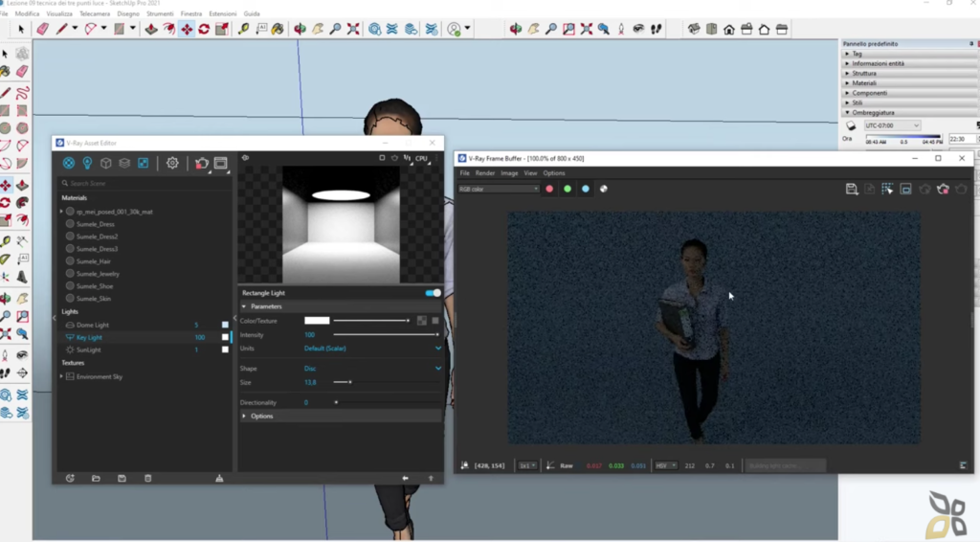
Task: Activate the Move tool in top toolbar
Action: (x=187, y=29)
